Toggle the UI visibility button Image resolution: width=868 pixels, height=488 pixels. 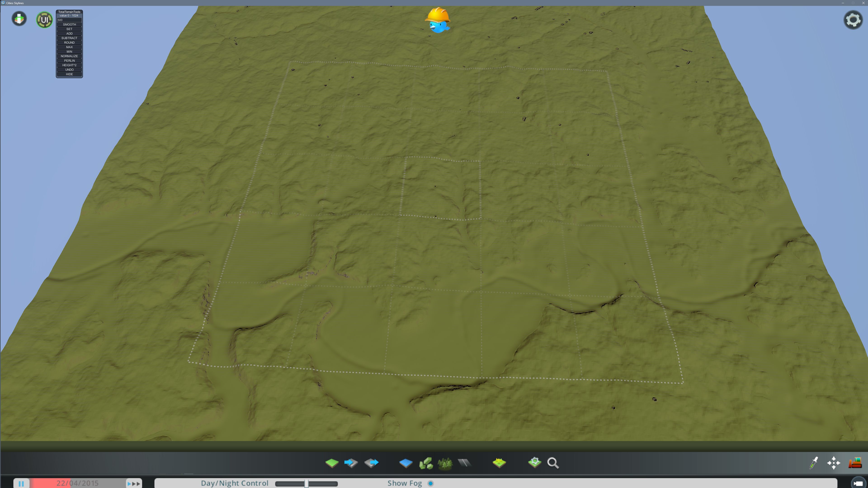coord(45,19)
